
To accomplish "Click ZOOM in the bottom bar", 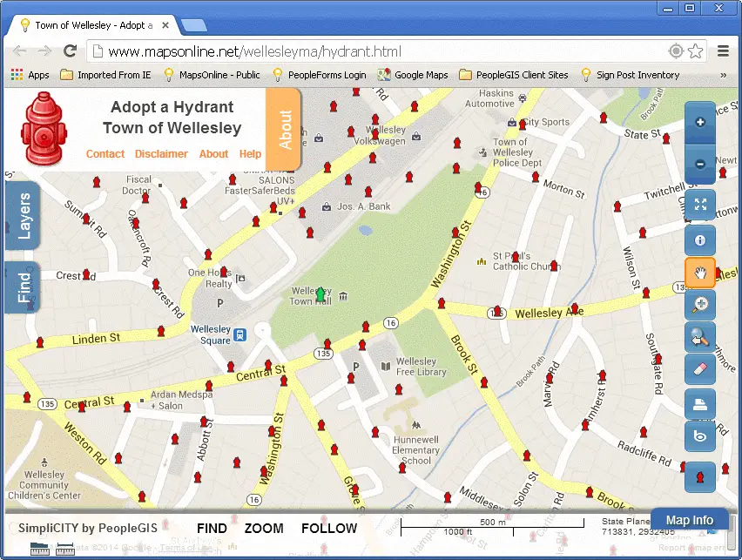I will click(264, 529).
